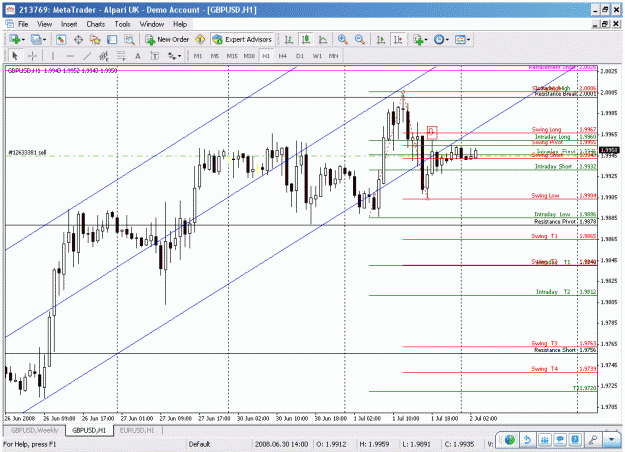Switch to MN monthly timeframe

click(334, 56)
